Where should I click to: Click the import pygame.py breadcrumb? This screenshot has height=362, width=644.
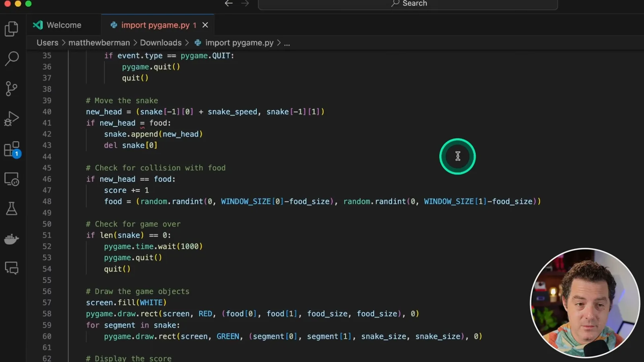(x=239, y=43)
